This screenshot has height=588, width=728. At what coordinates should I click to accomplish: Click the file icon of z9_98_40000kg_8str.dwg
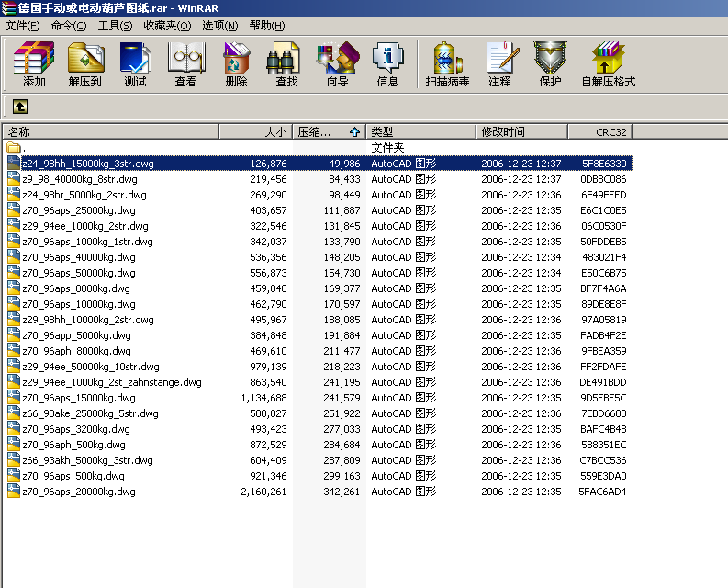point(14,179)
